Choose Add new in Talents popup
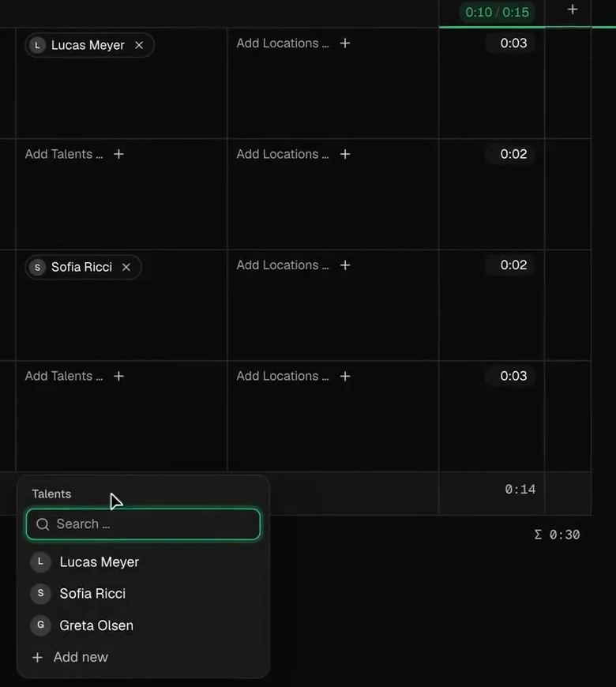The image size is (616, 687). pyautogui.click(x=143, y=657)
